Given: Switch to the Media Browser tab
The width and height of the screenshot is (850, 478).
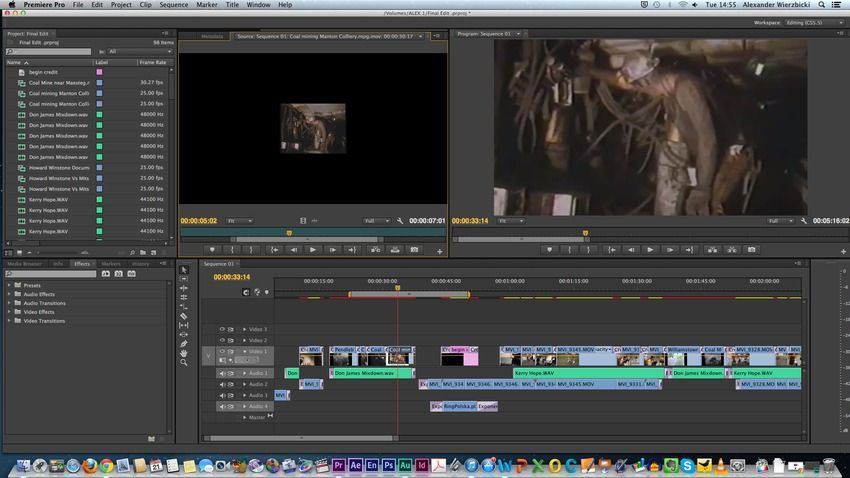Looking at the screenshot, I should pyautogui.click(x=24, y=264).
